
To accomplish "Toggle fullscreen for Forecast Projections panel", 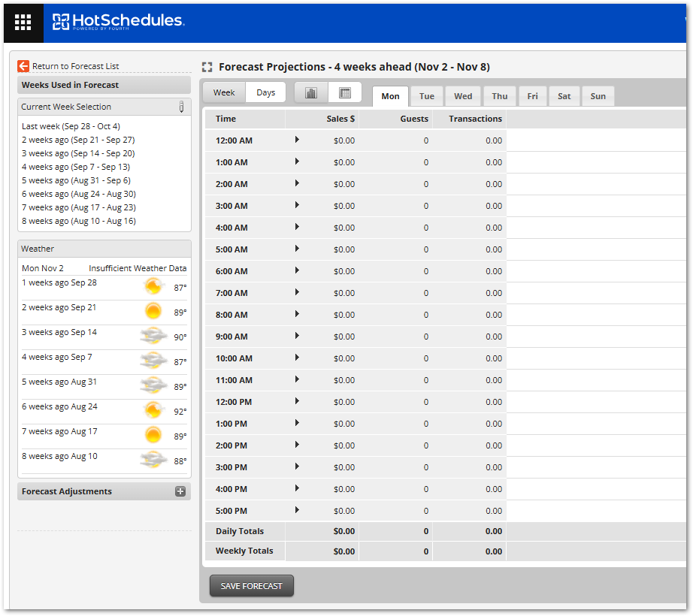I will (207, 67).
